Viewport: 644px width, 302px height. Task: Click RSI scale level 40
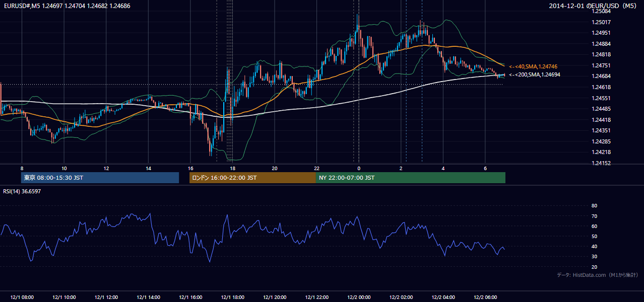[x=594, y=246]
